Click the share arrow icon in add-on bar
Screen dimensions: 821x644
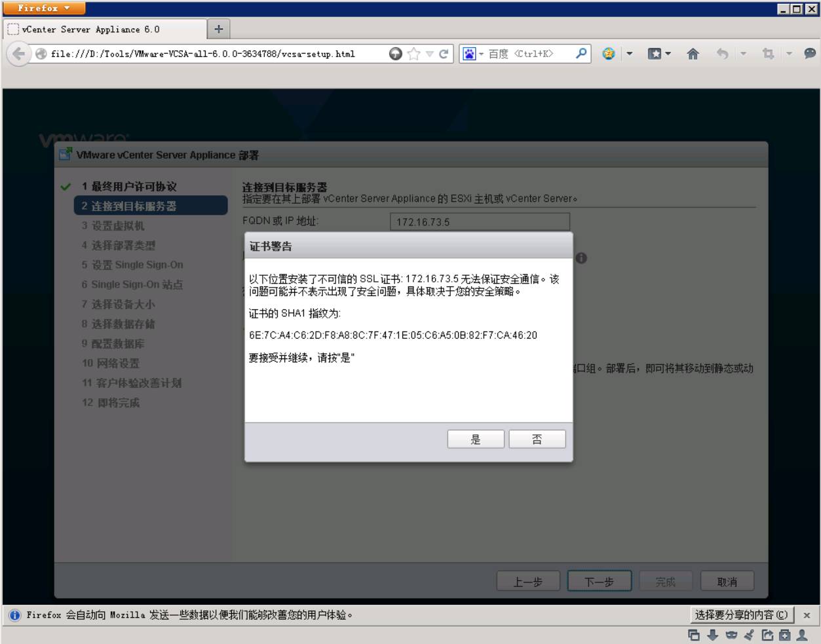(x=767, y=635)
